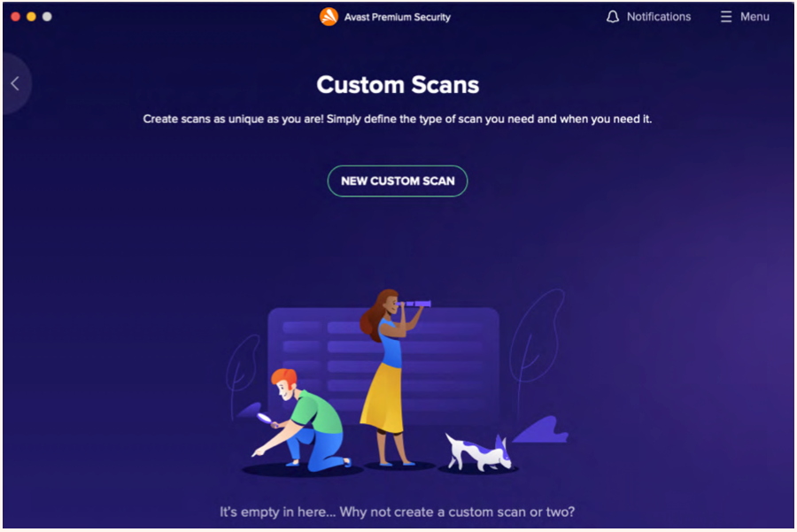The height and width of the screenshot is (532, 797).
Task: Create a scan with NEW CUSTOM SCAN
Action: (x=398, y=181)
